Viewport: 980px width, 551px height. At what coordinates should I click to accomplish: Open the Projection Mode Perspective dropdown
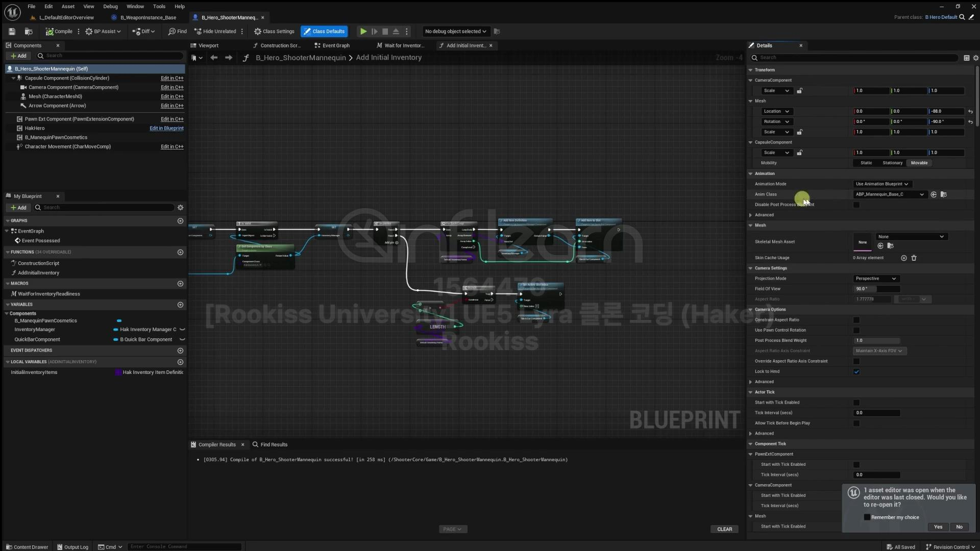point(876,279)
